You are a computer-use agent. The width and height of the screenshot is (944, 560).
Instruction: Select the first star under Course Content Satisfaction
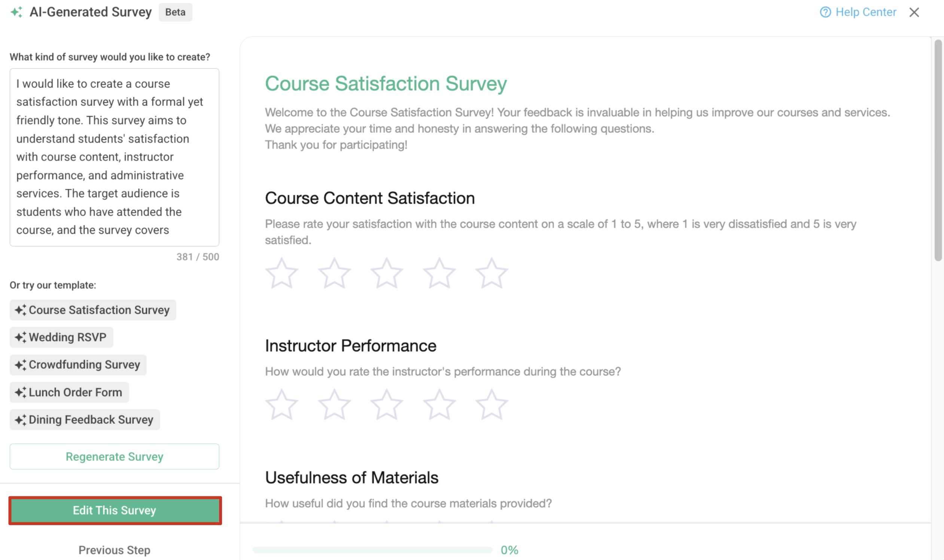point(282,273)
